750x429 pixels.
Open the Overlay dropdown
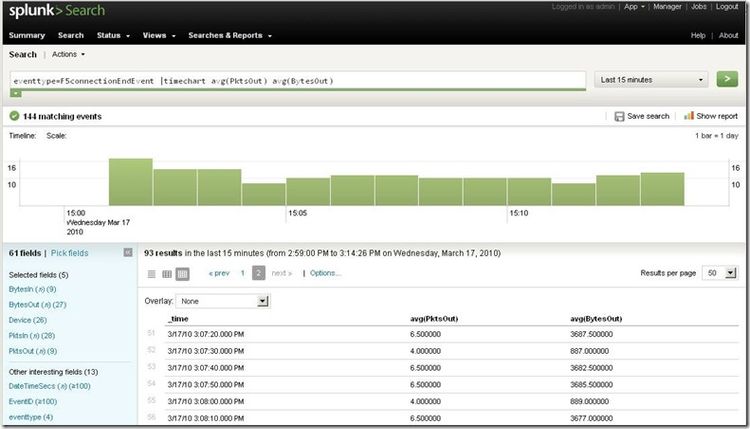point(222,300)
